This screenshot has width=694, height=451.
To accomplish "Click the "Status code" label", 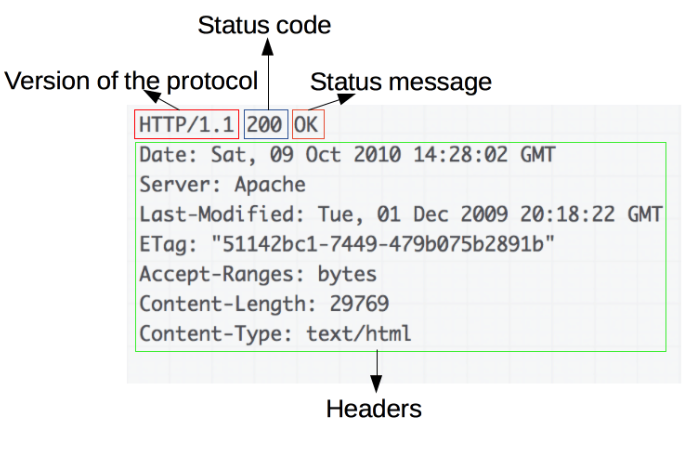I will click(x=265, y=24).
